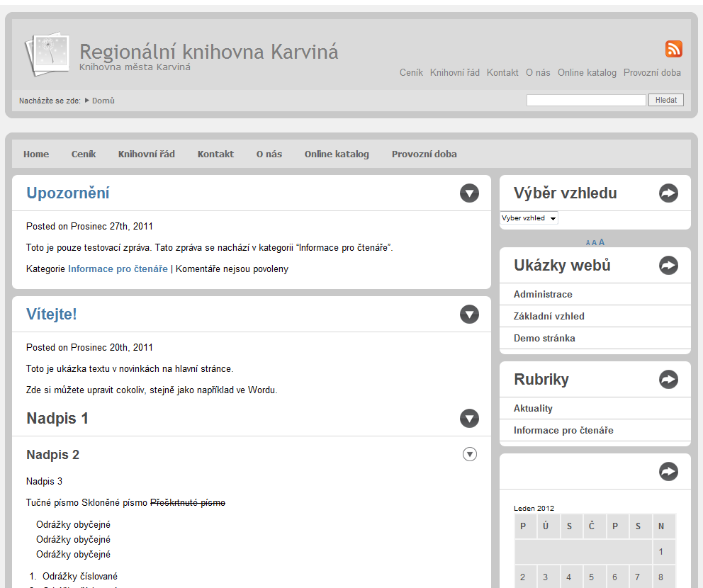Image resolution: width=703 pixels, height=588 pixels.
Task: Open Základní vzhled in Ukázky webů
Action: tap(549, 317)
